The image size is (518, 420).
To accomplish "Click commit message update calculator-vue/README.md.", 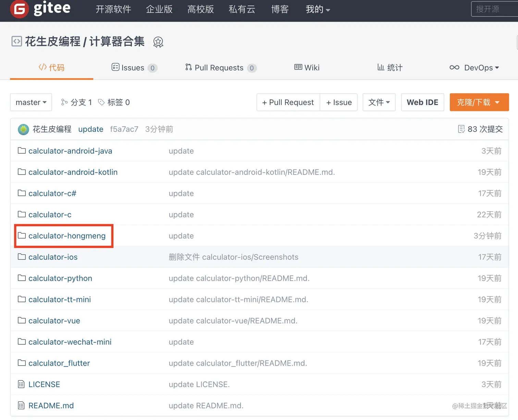I will click(x=233, y=321).
